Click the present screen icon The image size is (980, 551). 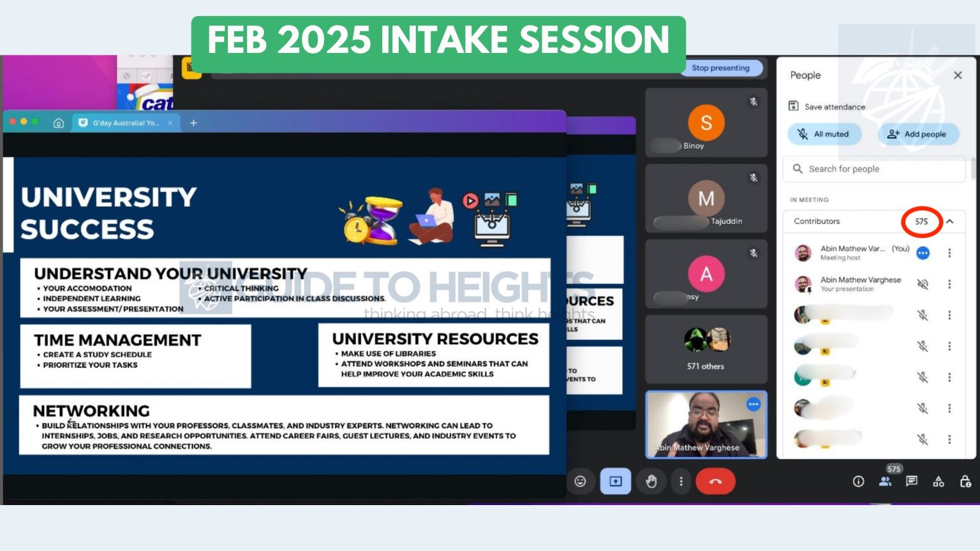coord(616,481)
